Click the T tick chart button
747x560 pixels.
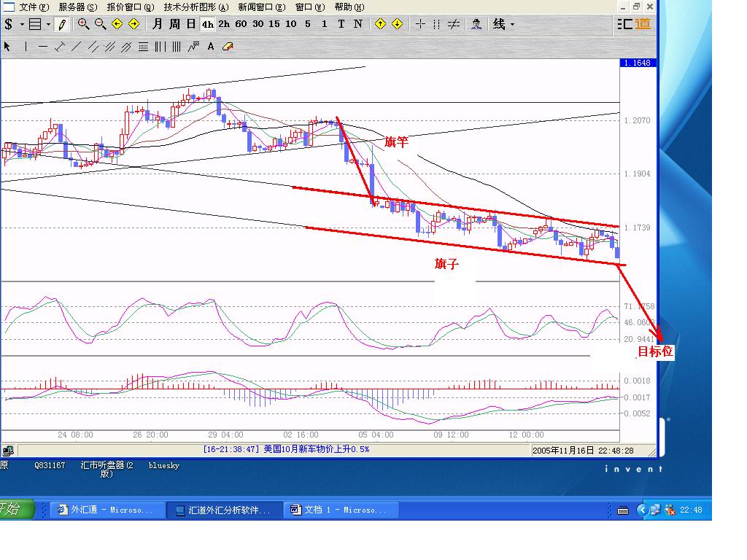point(341,24)
